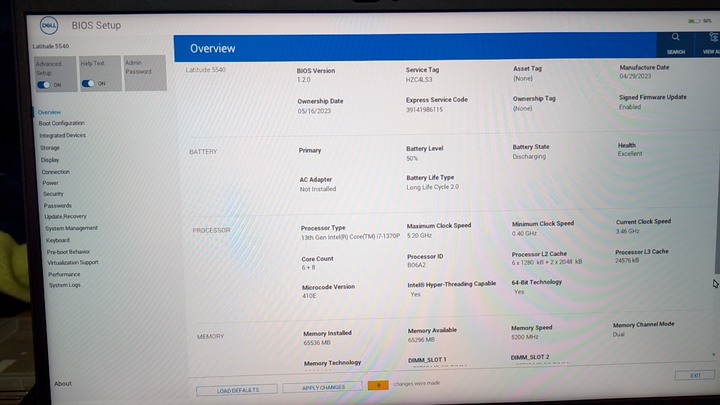This screenshot has height=405, width=720.
Task: Click the Processor ID B06A2 value
Action: pos(416,265)
